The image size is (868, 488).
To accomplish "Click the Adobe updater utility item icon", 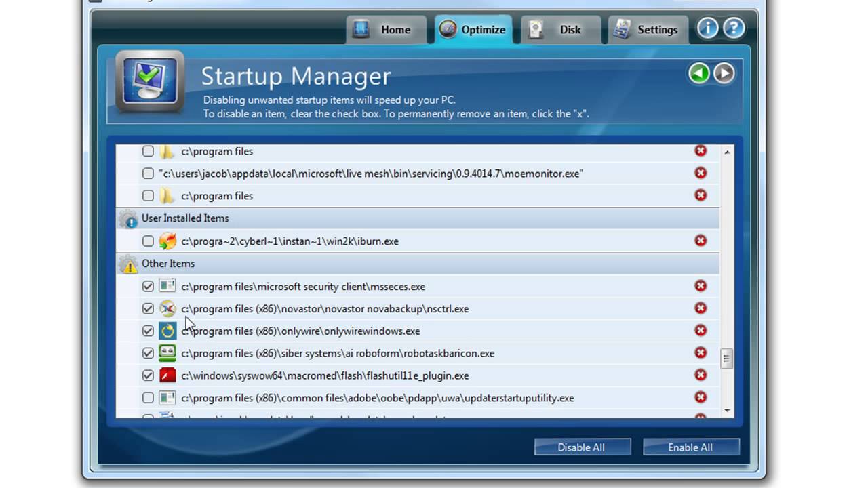I will tap(167, 397).
